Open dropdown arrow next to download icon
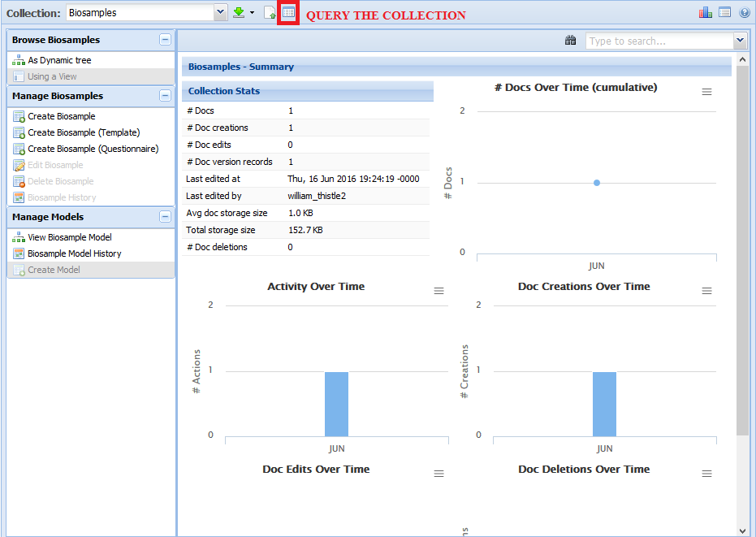 tap(253, 13)
